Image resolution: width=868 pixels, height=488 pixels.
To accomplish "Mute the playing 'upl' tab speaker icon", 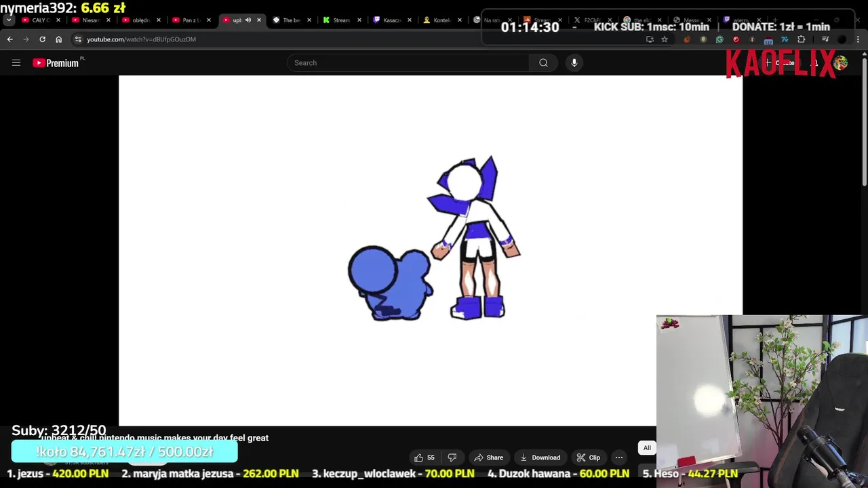I will coord(248,20).
